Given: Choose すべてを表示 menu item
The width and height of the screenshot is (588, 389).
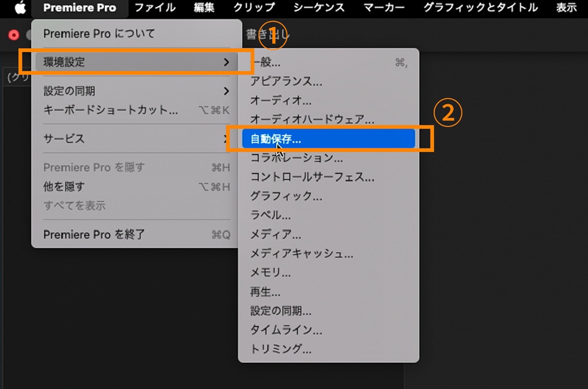Looking at the screenshot, I should click(137, 206).
